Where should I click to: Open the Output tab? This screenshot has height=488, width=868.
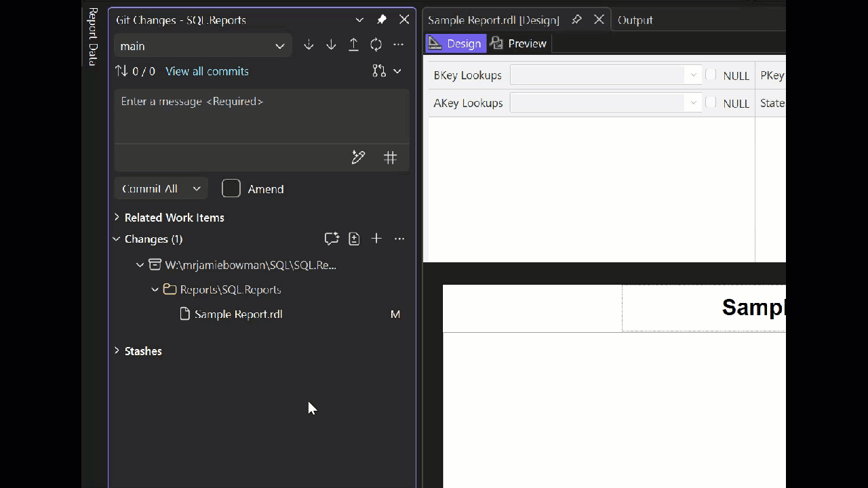(635, 20)
